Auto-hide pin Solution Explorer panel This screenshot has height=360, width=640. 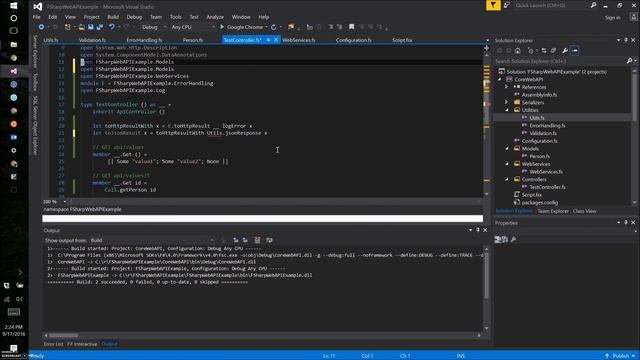[626, 40]
